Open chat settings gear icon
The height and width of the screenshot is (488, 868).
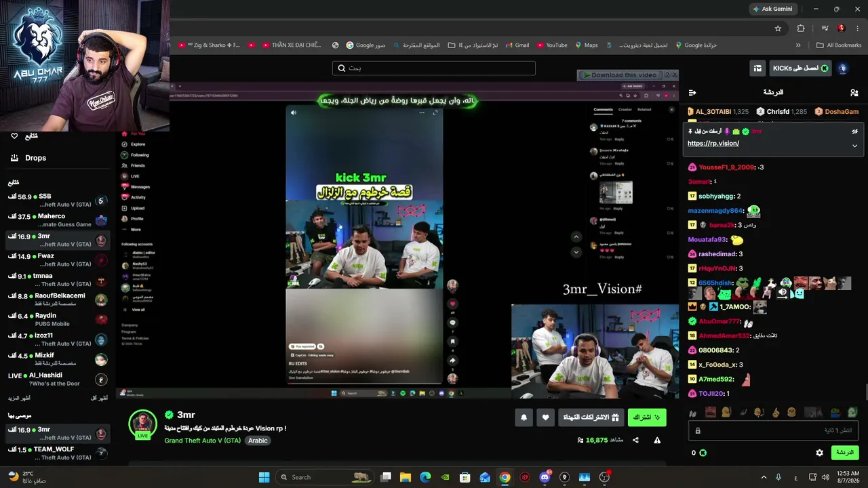tap(819, 453)
